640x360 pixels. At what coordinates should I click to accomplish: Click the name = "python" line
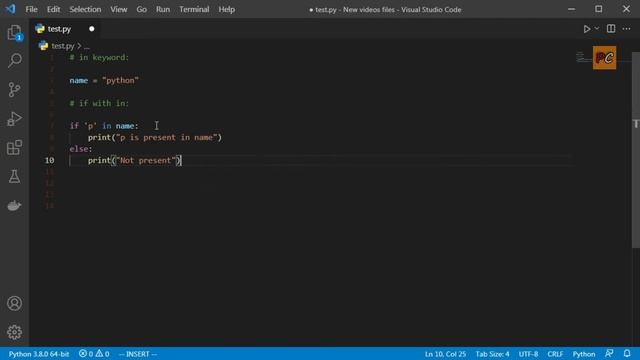pyautogui.click(x=104, y=80)
